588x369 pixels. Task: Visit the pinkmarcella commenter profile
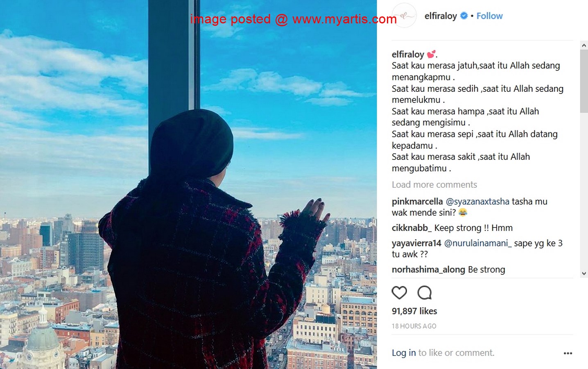(x=417, y=202)
